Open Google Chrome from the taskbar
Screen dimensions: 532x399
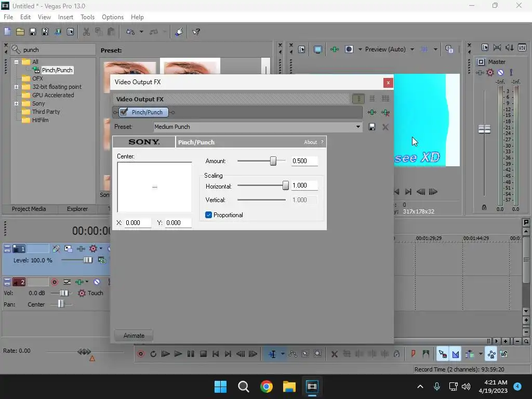tap(267, 387)
